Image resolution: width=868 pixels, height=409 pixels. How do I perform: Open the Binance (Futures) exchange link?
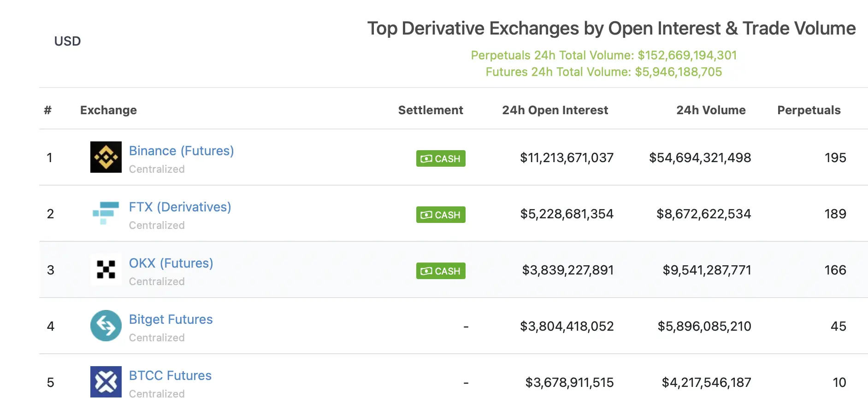click(x=181, y=151)
